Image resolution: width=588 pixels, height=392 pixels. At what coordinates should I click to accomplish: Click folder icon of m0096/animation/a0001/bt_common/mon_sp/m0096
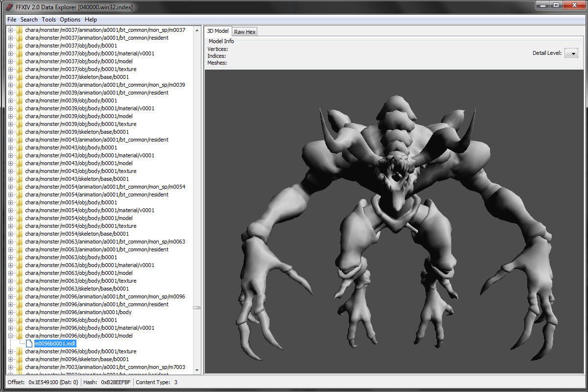click(x=20, y=296)
